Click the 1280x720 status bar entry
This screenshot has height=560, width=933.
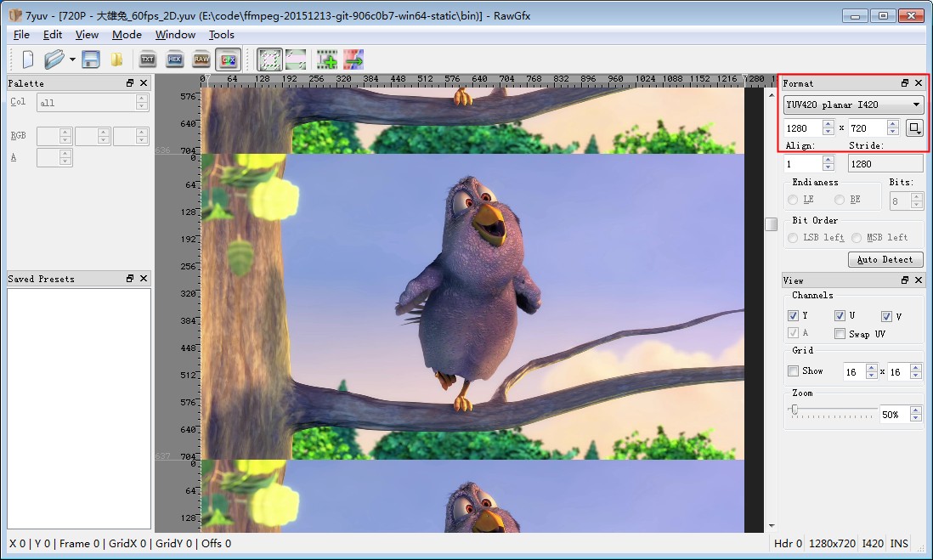tap(832, 543)
